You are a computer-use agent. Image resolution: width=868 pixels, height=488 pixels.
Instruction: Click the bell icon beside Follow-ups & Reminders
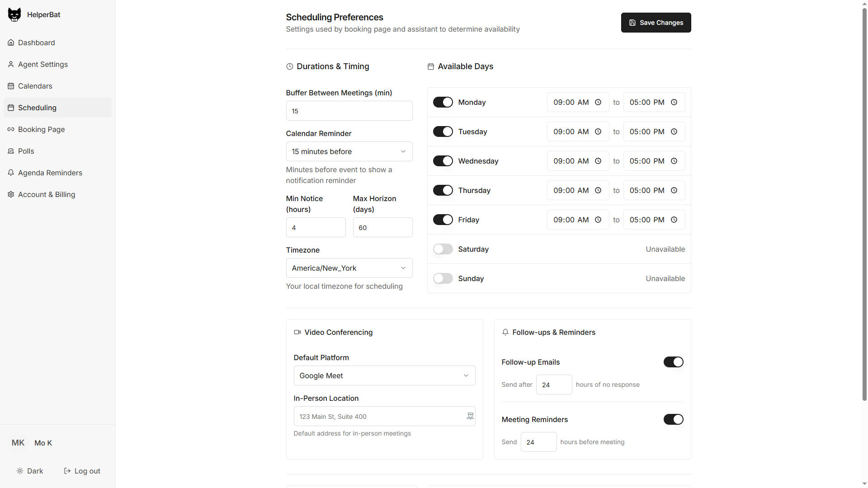505,332
